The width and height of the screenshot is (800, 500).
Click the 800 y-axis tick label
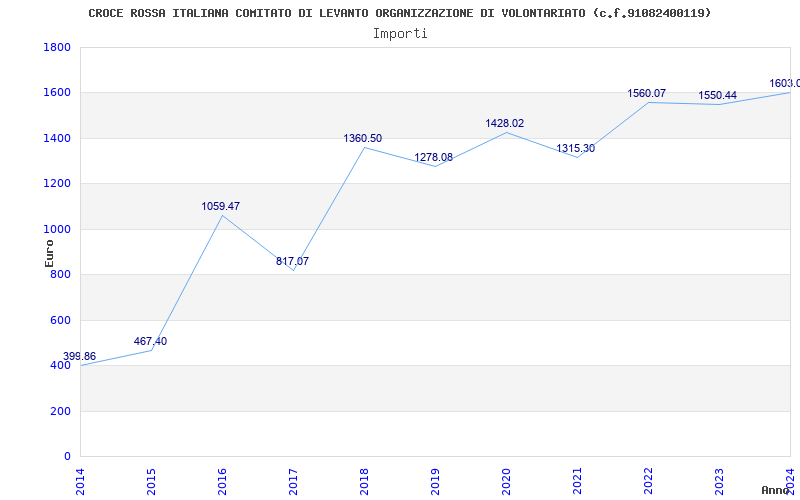[61, 274]
